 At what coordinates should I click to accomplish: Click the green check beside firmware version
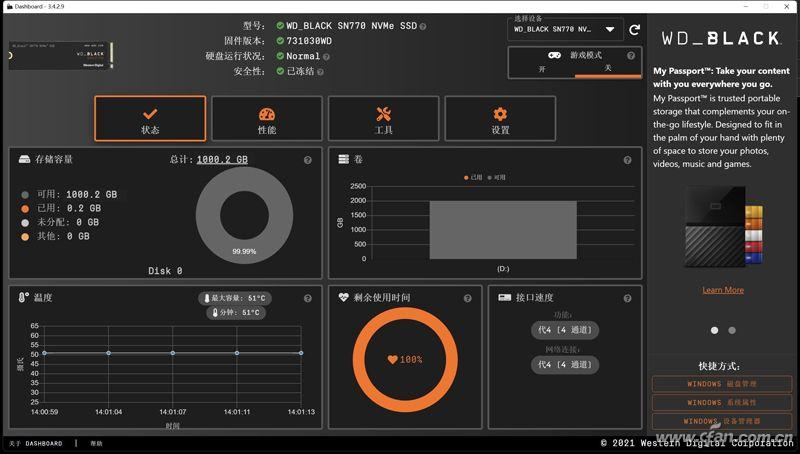(280, 40)
